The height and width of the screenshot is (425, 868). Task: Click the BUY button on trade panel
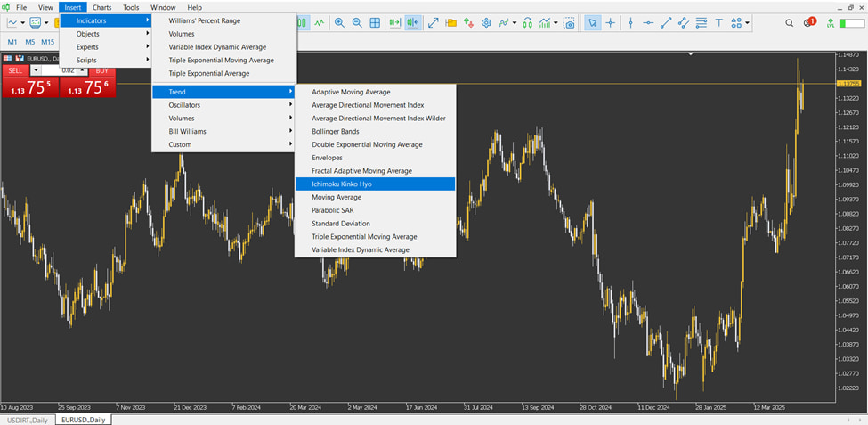coord(101,70)
